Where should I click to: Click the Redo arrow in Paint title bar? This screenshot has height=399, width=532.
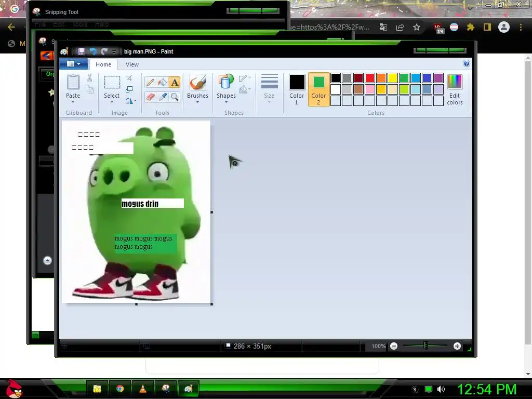tap(104, 51)
